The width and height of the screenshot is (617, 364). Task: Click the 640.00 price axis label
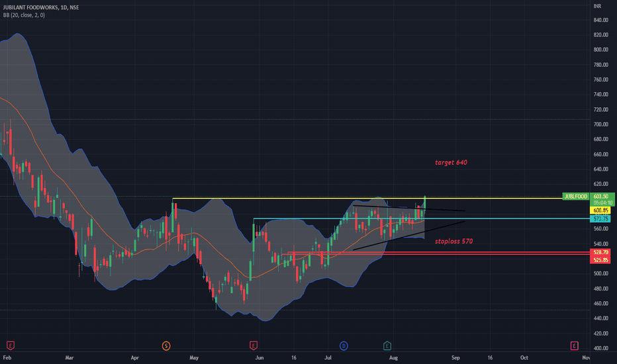click(600, 169)
